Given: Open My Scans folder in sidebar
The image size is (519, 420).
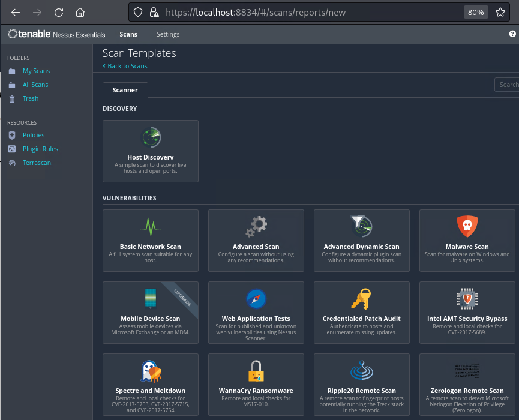Looking at the screenshot, I should (36, 71).
